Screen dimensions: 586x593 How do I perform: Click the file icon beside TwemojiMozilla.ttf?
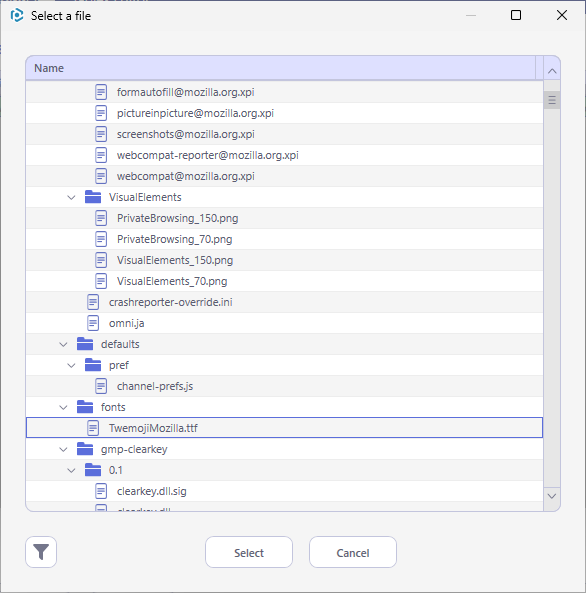pos(93,428)
